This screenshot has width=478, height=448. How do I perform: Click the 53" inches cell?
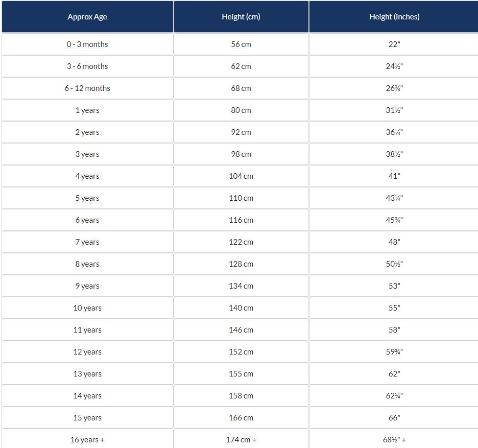click(394, 286)
